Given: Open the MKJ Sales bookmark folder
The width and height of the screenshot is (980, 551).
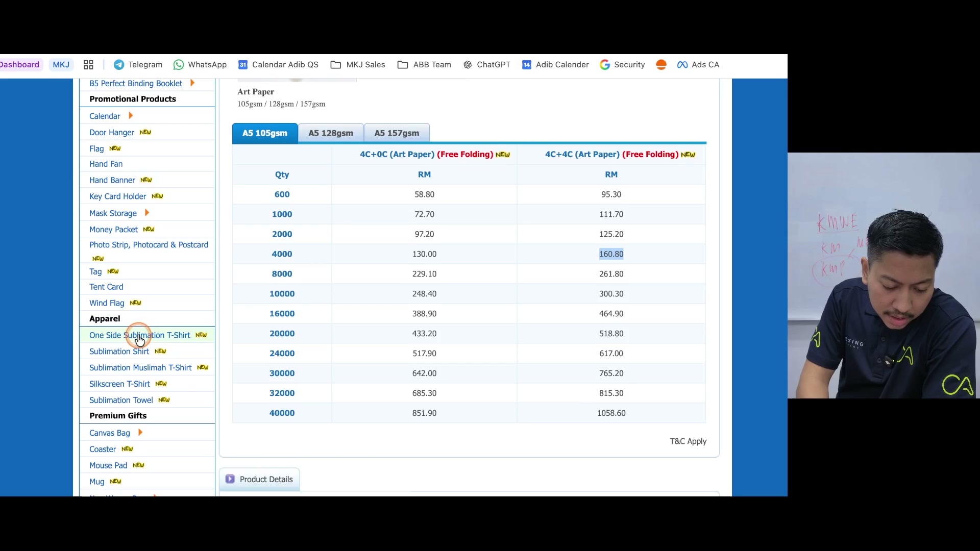Looking at the screenshot, I should 358,65.
